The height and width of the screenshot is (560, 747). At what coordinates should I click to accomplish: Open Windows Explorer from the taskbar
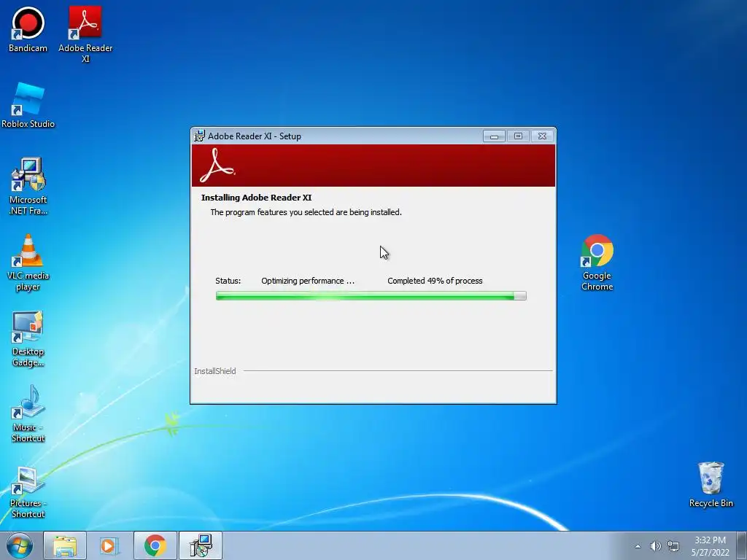point(65,545)
